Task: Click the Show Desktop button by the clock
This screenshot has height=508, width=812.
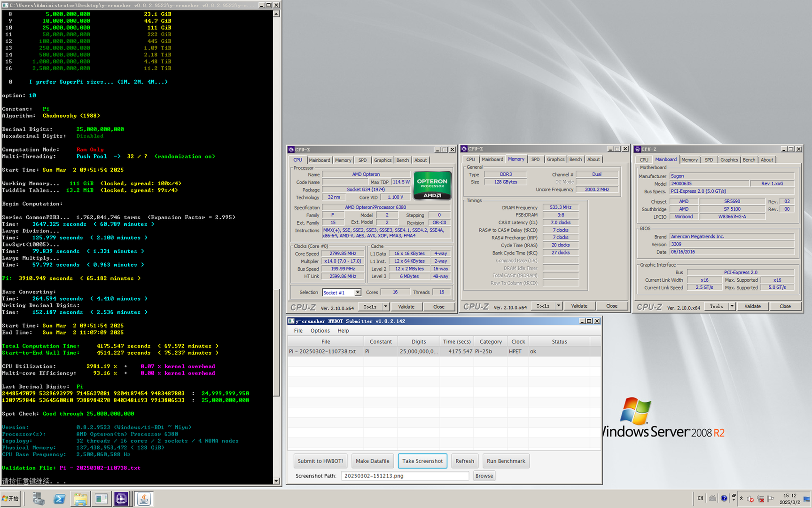Action: 807,499
